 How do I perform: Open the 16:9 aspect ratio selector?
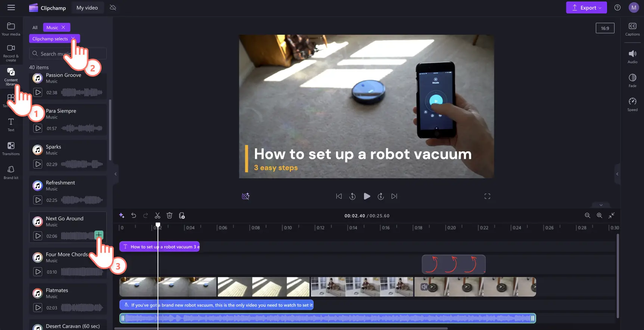(605, 28)
